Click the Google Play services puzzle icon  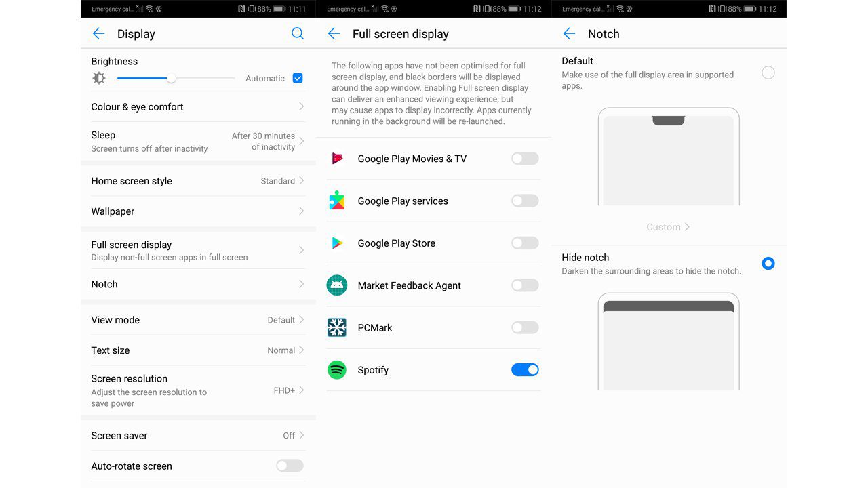coord(337,201)
